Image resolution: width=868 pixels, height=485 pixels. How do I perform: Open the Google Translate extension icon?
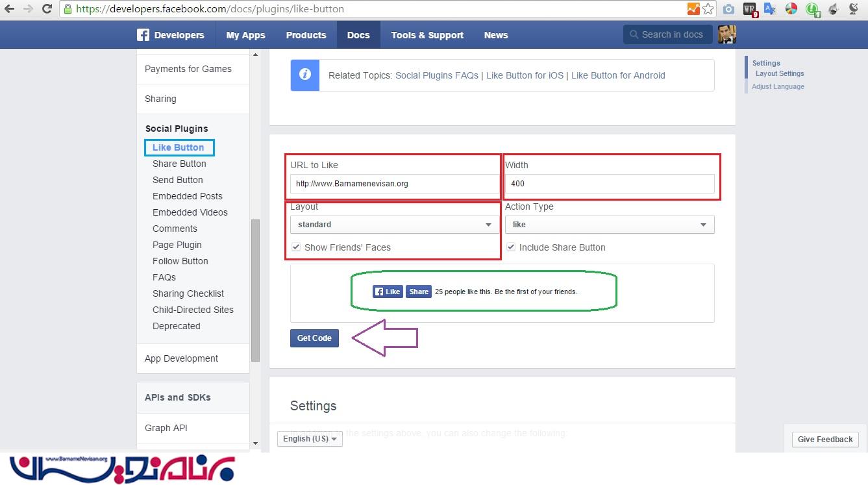770,9
